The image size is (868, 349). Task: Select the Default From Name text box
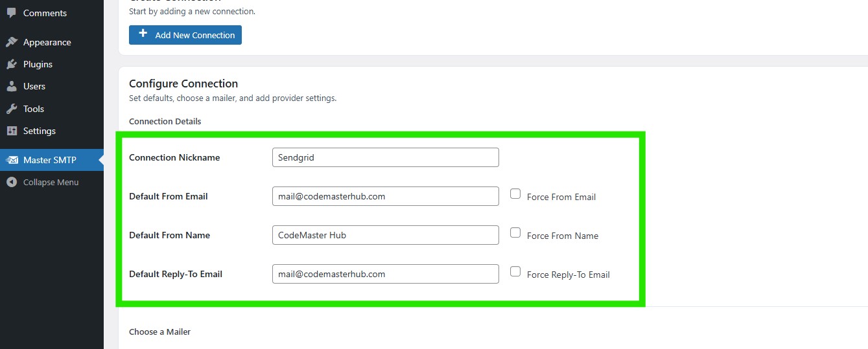point(385,235)
